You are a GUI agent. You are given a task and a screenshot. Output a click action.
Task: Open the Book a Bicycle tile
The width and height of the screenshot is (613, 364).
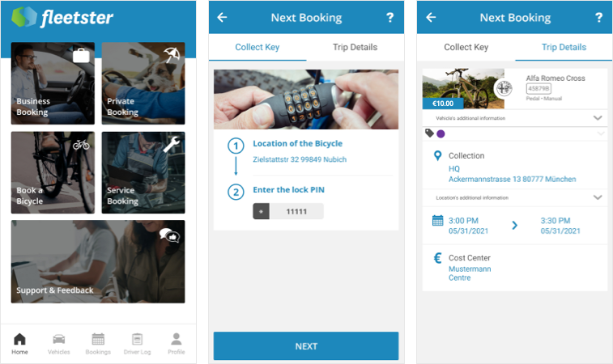point(53,172)
